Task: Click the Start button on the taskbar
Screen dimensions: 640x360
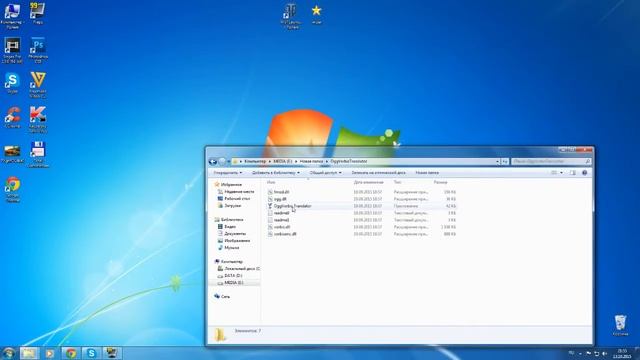Action: click(9, 353)
